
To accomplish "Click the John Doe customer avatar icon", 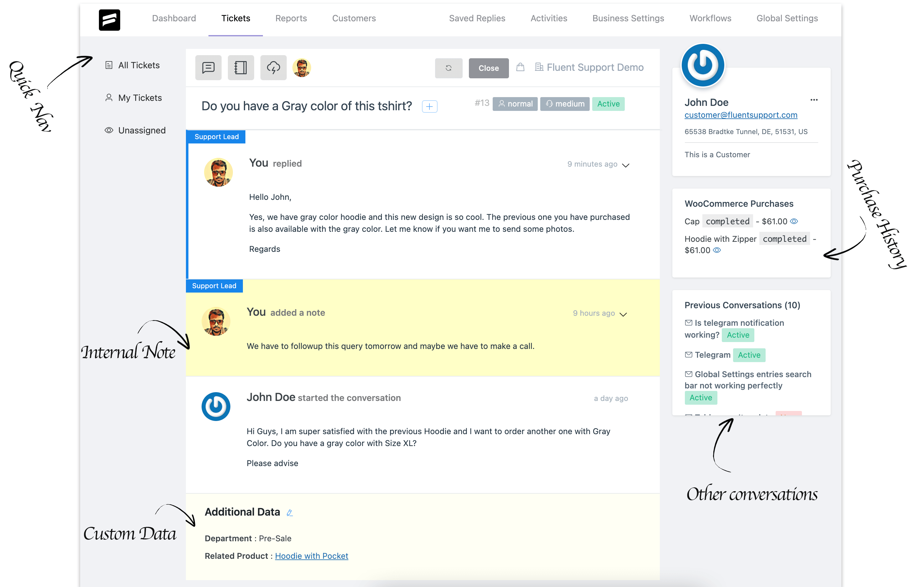I will pyautogui.click(x=702, y=65).
